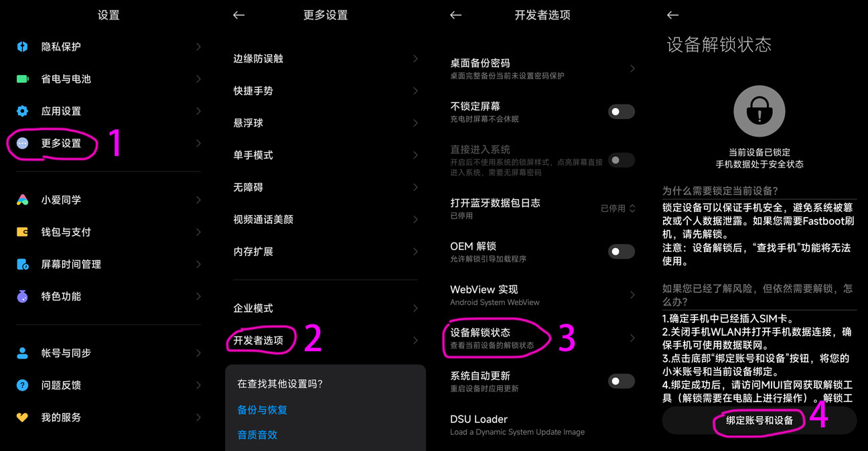
Task: Go back from 开发者选项 screen
Action: click(456, 15)
